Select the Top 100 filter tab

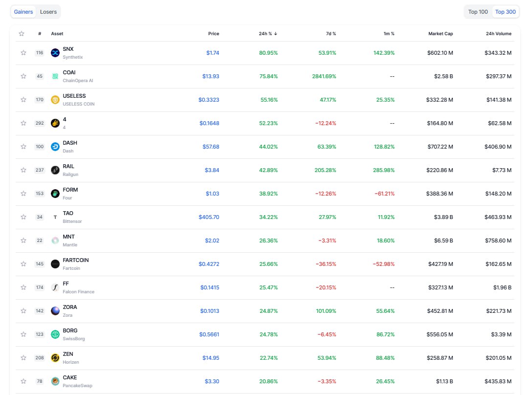478,12
